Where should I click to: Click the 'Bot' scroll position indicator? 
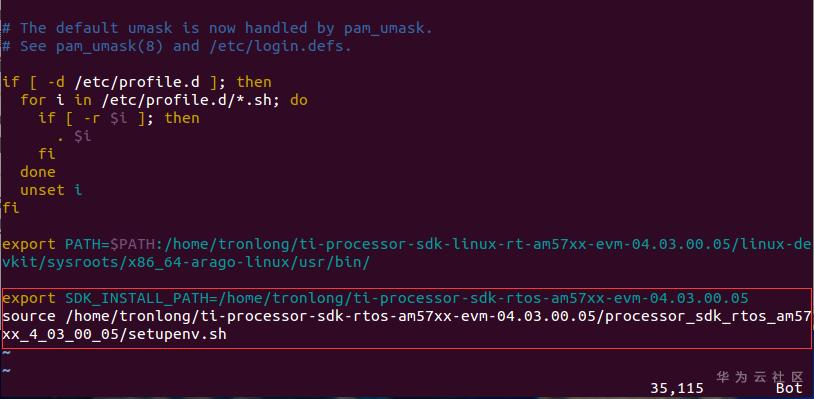pos(789,388)
